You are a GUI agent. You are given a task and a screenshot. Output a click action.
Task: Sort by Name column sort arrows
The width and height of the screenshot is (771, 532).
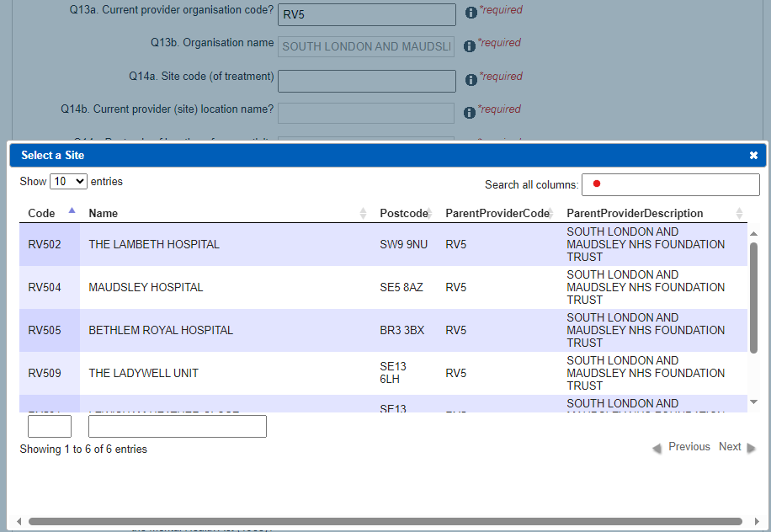click(x=363, y=213)
